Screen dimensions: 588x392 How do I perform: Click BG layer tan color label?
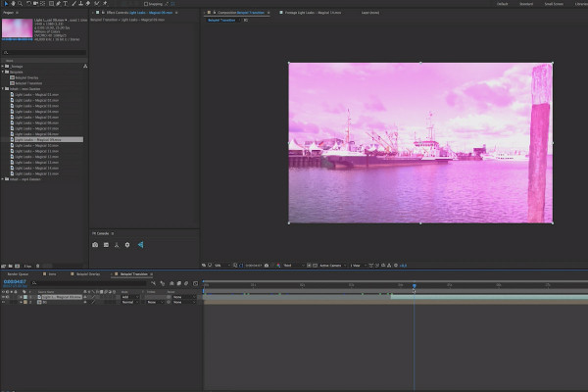25,302
